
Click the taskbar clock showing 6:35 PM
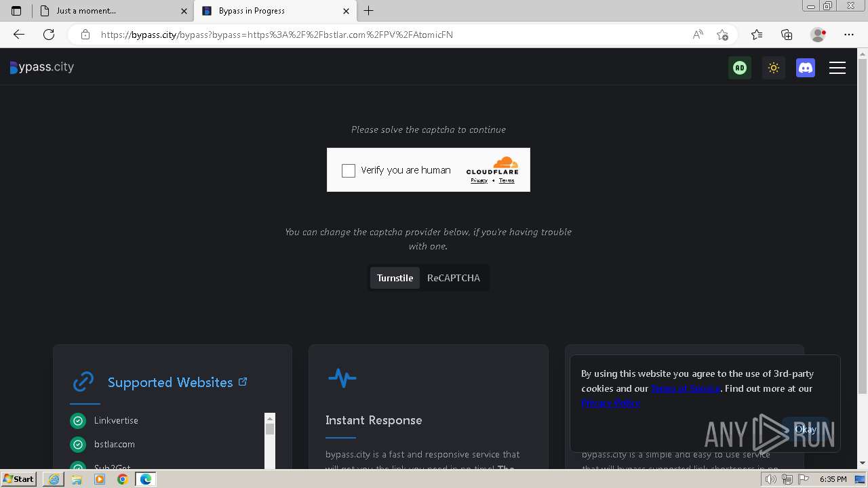pyautogui.click(x=833, y=479)
